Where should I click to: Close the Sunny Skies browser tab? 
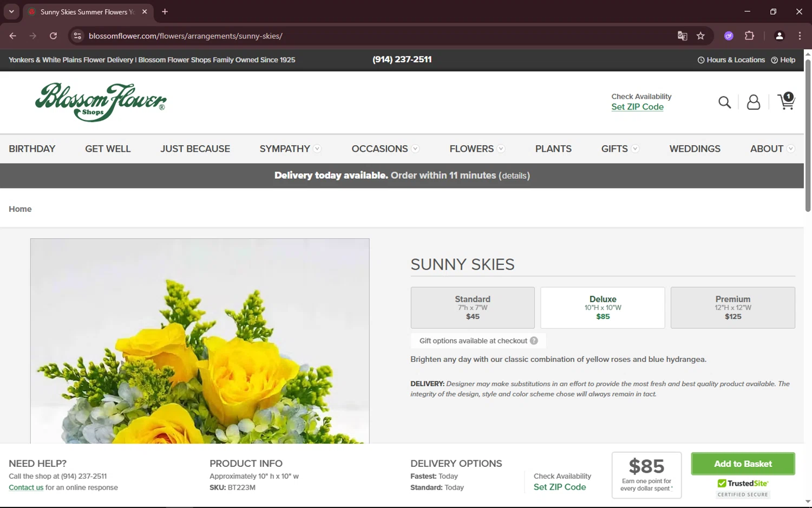pyautogui.click(x=145, y=11)
